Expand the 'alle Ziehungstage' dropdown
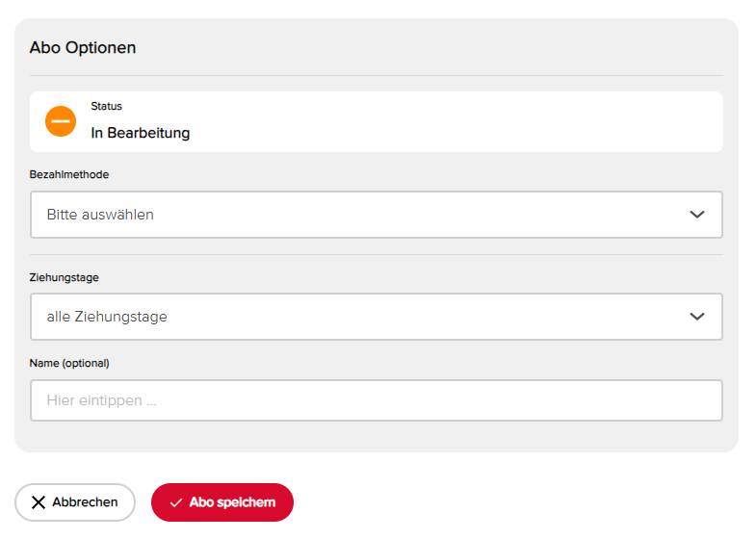 376,317
